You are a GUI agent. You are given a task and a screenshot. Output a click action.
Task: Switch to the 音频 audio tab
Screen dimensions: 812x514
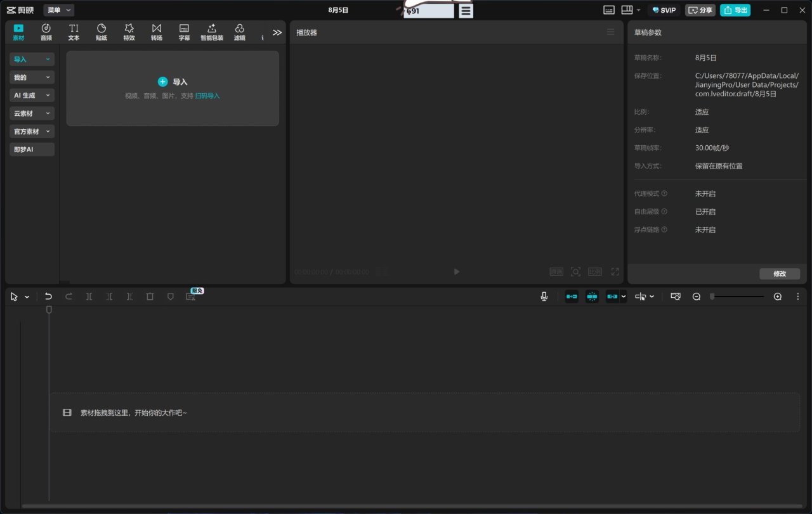46,32
